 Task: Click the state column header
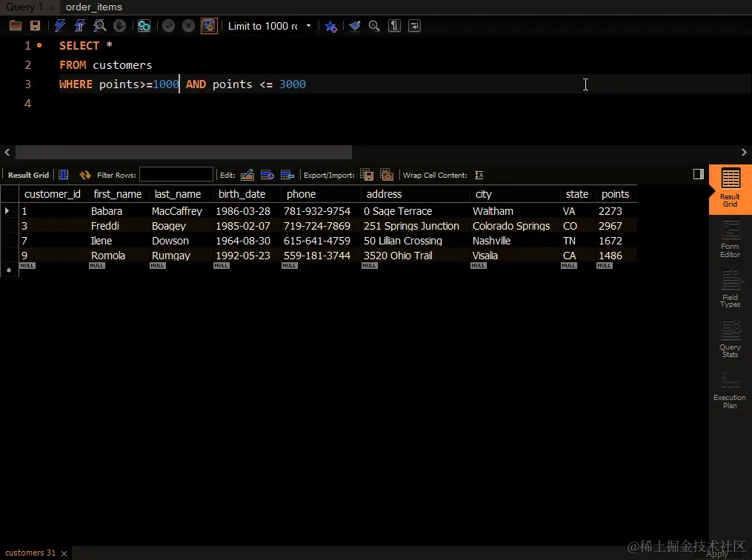577,194
